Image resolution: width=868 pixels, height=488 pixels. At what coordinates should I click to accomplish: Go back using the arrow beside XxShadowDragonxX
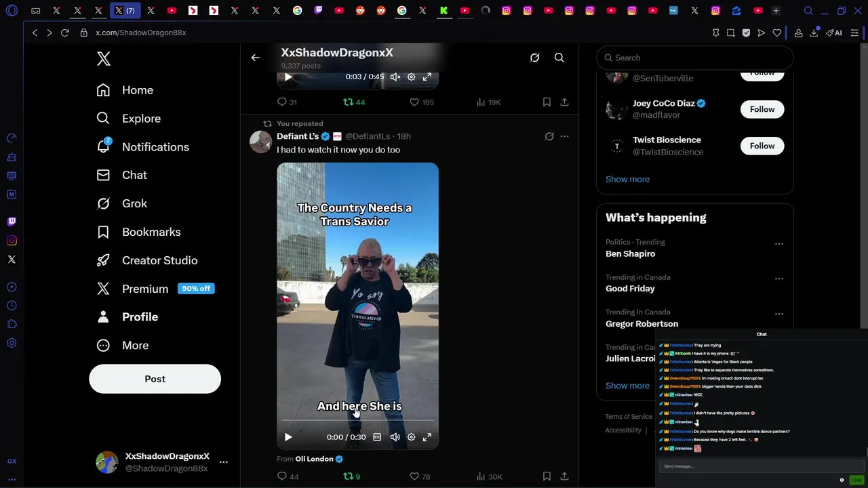[x=256, y=58]
